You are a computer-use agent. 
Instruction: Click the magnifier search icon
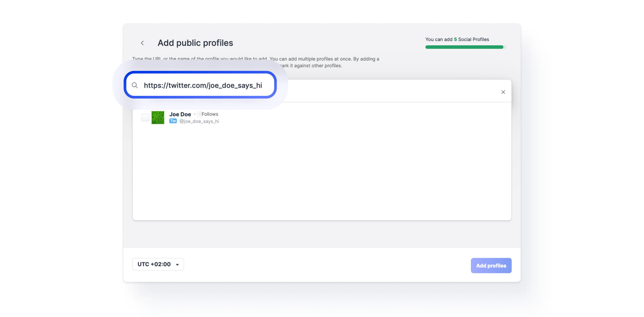(135, 85)
